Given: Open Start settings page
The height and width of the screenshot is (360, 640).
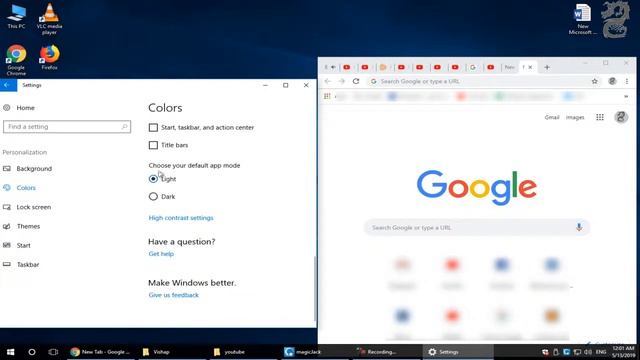Looking at the screenshot, I should [x=23, y=245].
